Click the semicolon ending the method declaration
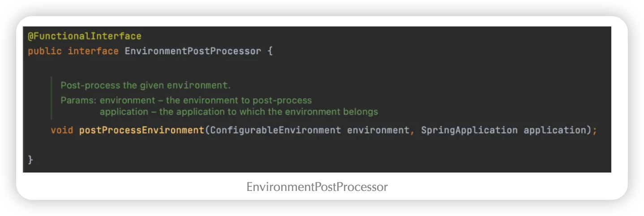Screen dimensions: 644x216 click(595, 131)
